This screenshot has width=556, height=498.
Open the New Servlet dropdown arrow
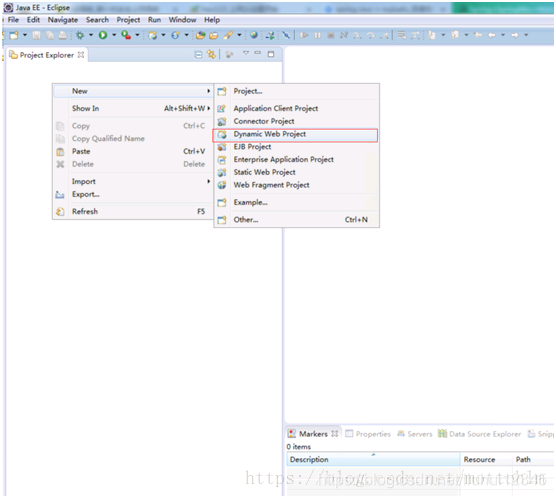[186, 35]
